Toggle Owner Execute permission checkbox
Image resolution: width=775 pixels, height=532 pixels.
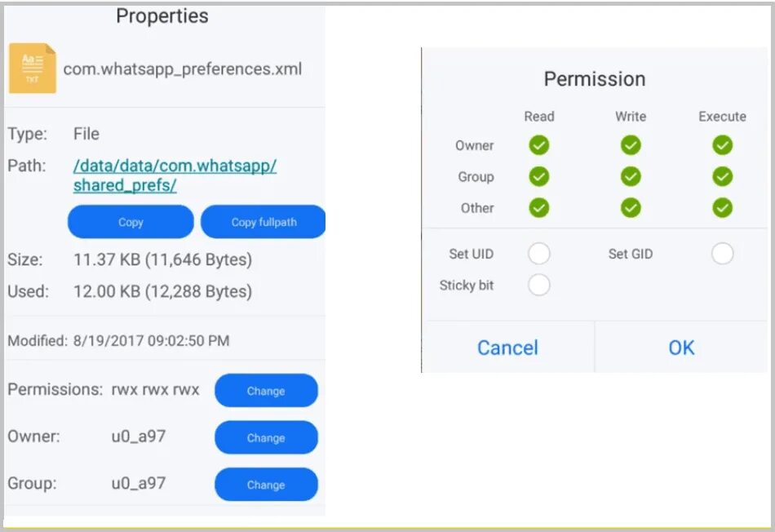pos(722,145)
